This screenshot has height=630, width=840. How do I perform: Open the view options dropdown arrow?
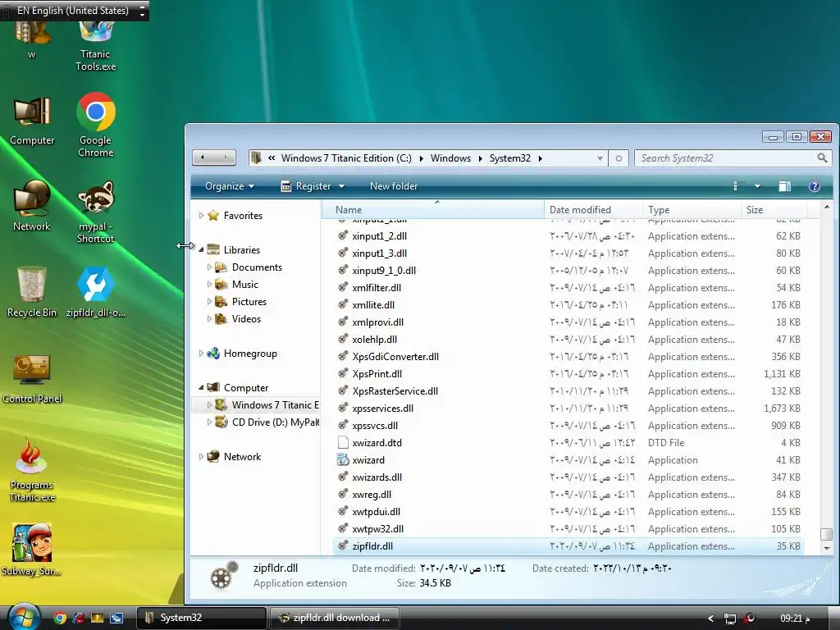pos(757,186)
